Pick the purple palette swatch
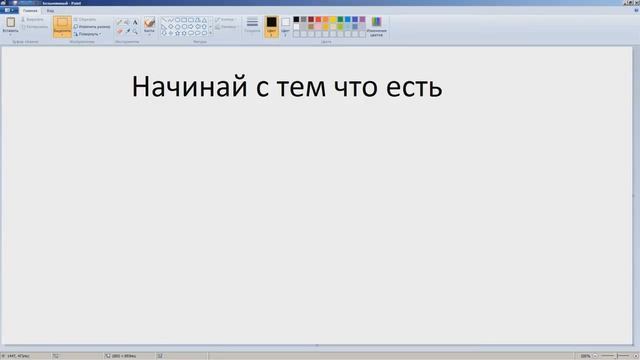The width and height of the screenshot is (640, 360). (362, 19)
